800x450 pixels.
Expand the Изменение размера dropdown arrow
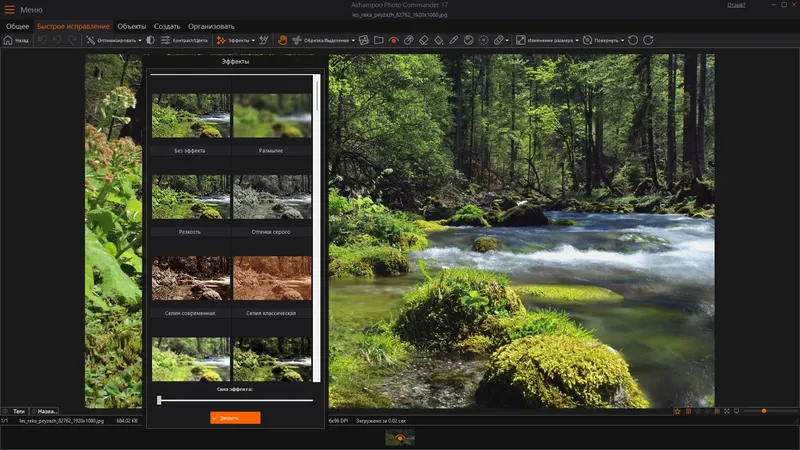tap(577, 40)
